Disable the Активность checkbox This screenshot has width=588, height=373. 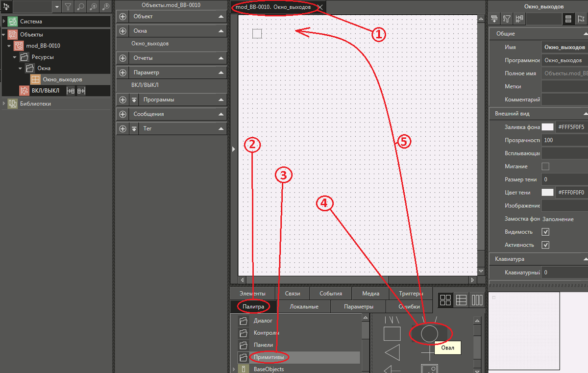coord(545,245)
